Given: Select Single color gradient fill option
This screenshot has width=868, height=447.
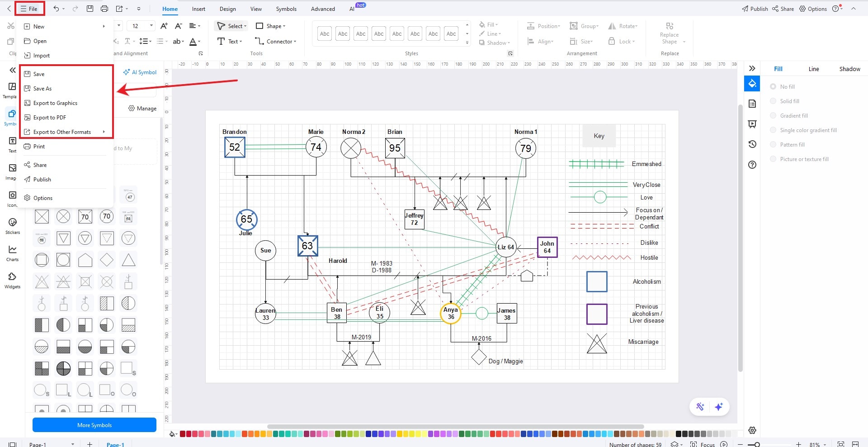Looking at the screenshot, I should tap(773, 130).
